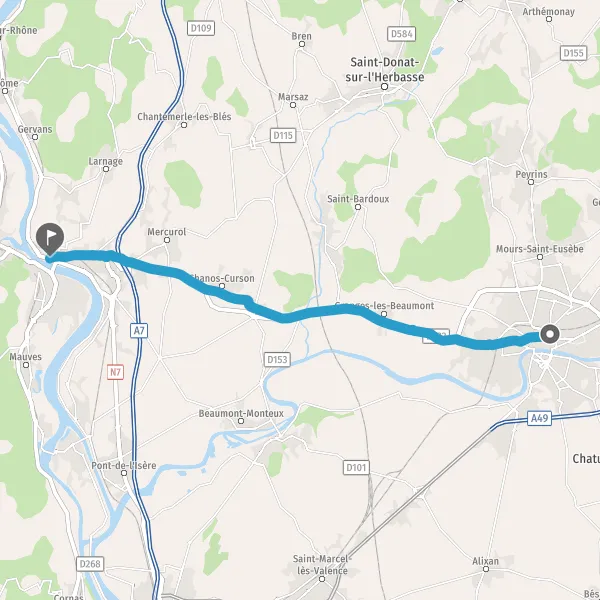This screenshot has height=600, width=600.
Task: Click the finish flag marker icon
Action: [50, 239]
